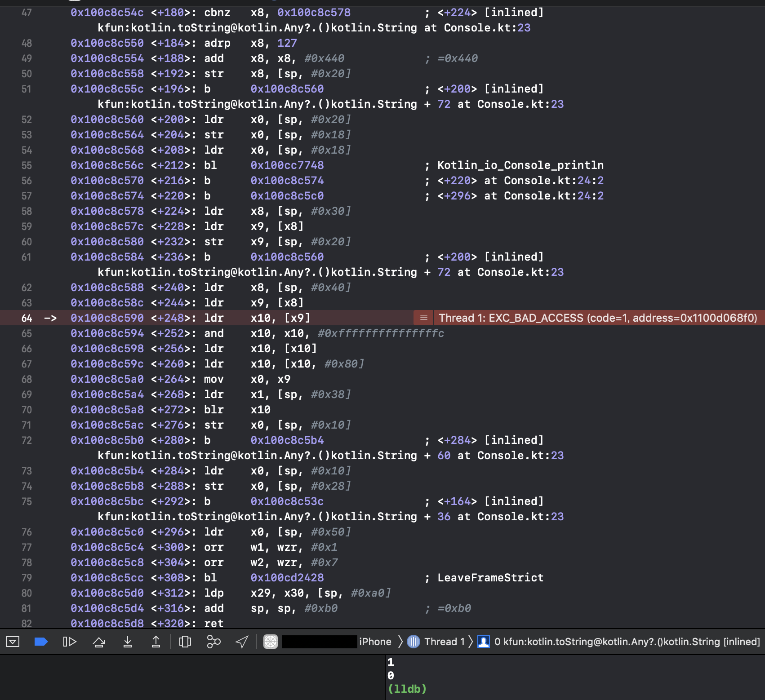Image resolution: width=765 pixels, height=700 pixels.
Task: Select the Step Out icon
Action: coord(156,642)
